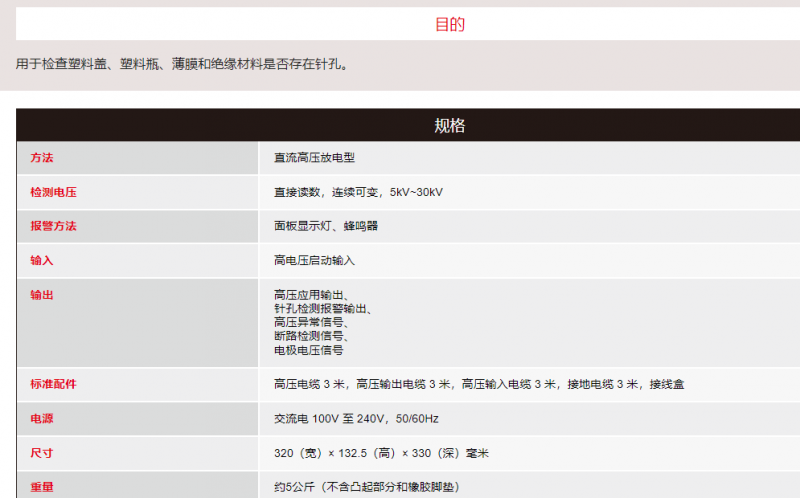Select the 尺寸 row label
Screen dimensions: 800x498
(x=42, y=453)
